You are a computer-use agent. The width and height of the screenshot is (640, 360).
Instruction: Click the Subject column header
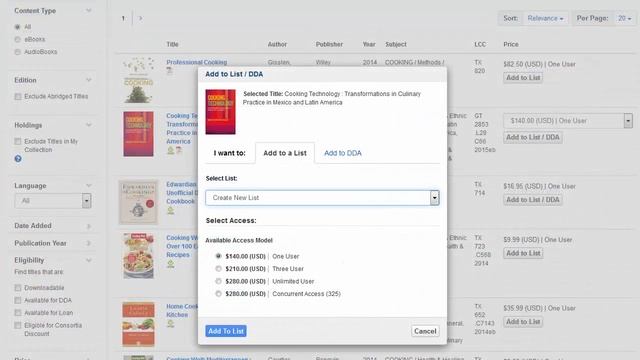pyautogui.click(x=396, y=44)
